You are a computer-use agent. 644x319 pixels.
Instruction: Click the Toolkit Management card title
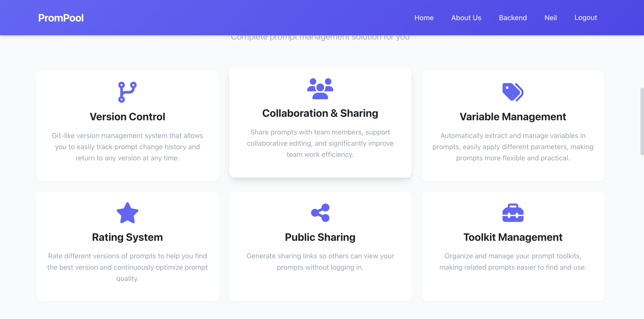(513, 237)
